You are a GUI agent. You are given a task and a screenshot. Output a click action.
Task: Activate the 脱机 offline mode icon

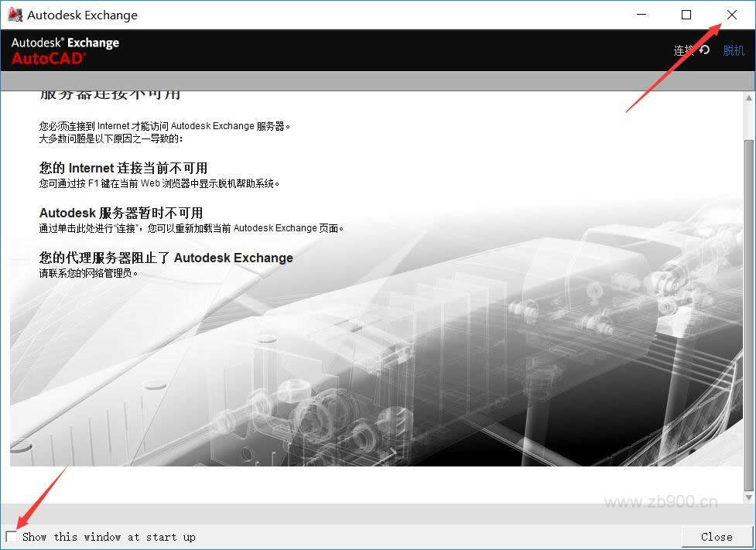733,50
